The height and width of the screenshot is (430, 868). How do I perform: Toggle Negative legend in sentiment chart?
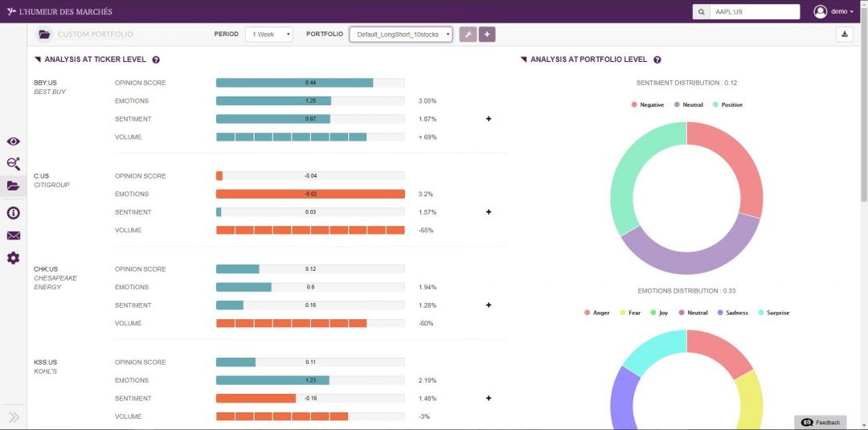point(648,104)
